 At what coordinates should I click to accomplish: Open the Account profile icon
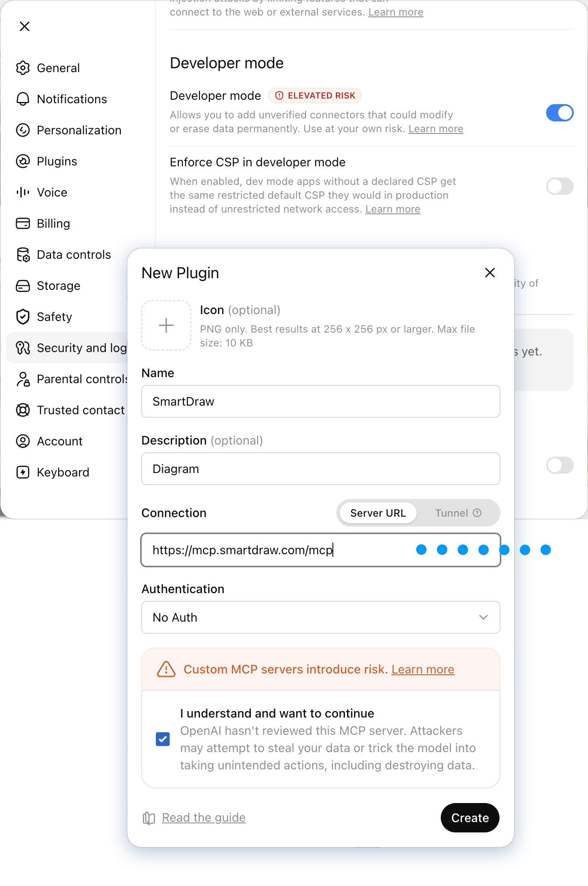click(23, 441)
